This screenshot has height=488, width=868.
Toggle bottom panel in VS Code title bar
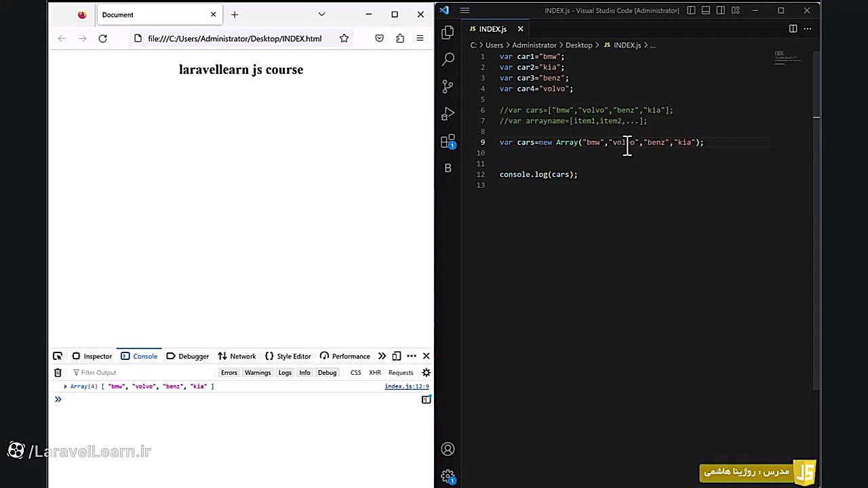(x=706, y=10)
